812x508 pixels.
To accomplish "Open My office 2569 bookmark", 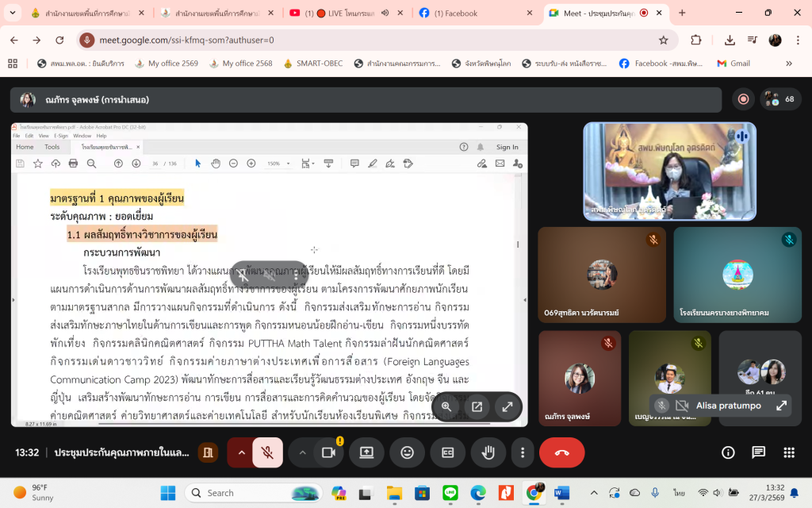I will coord(167,63).
